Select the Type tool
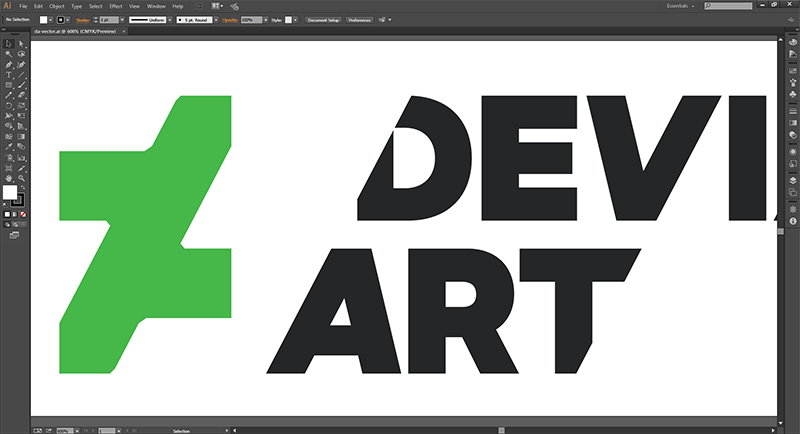This screenshot has width=800, height=434. pos(9,75)
